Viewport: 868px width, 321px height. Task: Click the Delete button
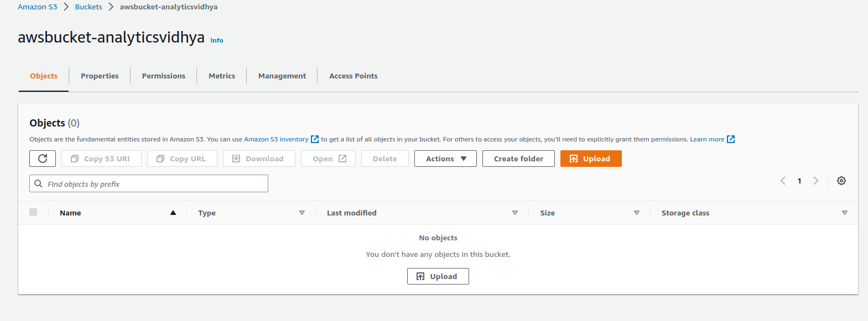[385, 159]
